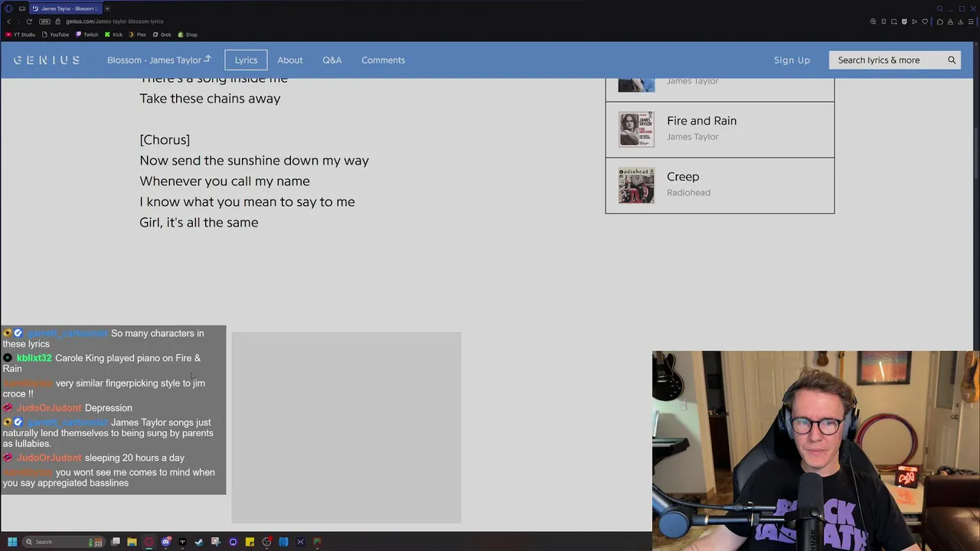Screen dimensions: 980x551
Task: Open the Creep by Radiohead card
Action: (720, 185)
